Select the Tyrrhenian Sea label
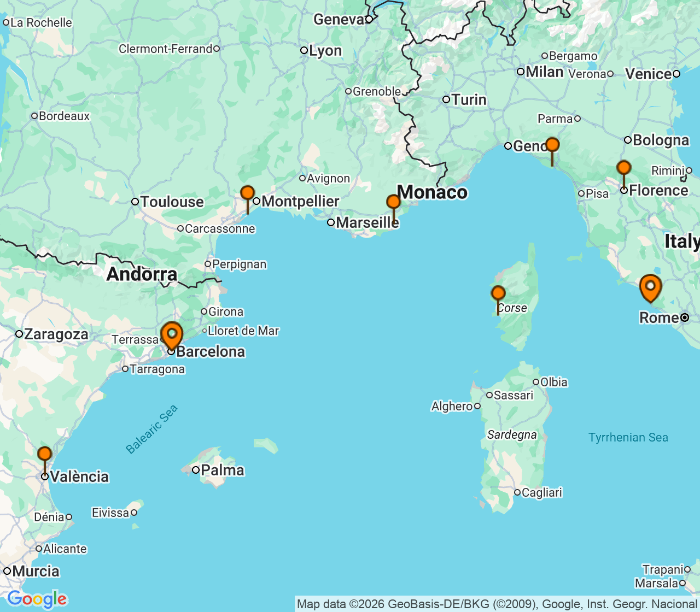 (x=628, y=437)
